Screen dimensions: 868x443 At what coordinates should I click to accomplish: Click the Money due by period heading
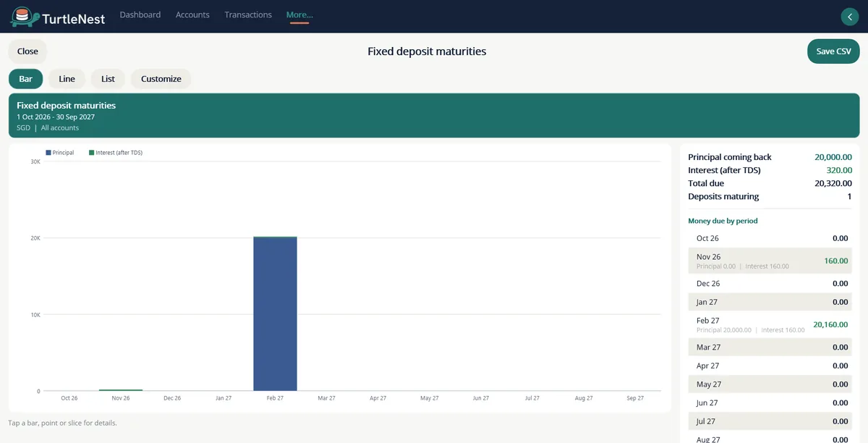[x=723, y=221]
